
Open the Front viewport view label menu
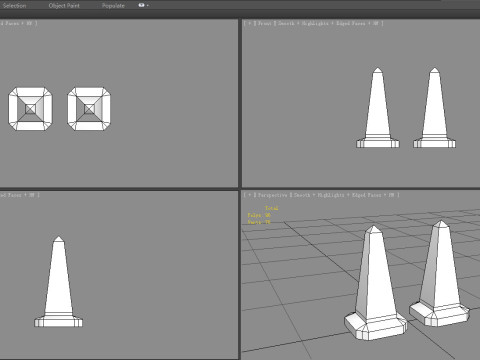tap(265, 23)
